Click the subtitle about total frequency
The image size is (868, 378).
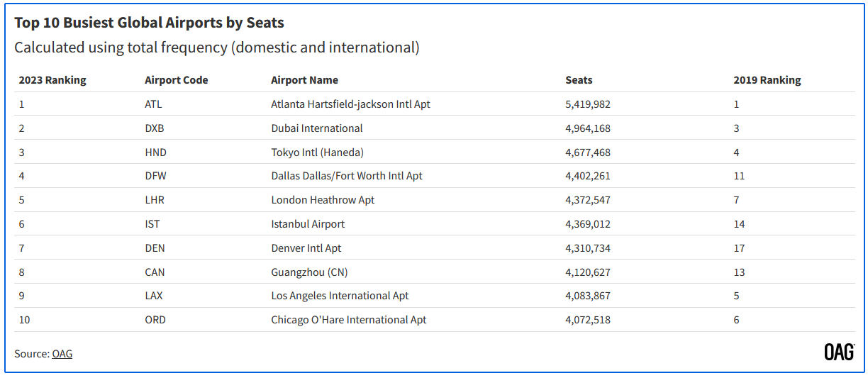(x=216, y=48)
